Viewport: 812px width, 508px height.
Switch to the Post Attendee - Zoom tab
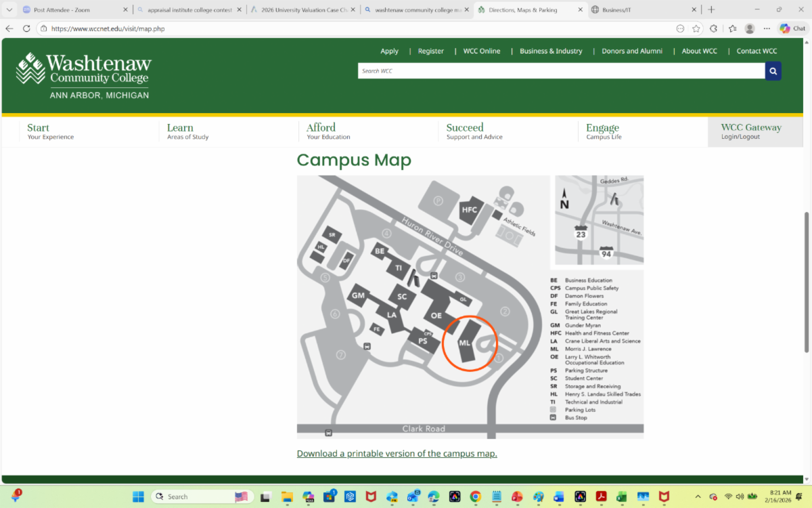(71, 10)
